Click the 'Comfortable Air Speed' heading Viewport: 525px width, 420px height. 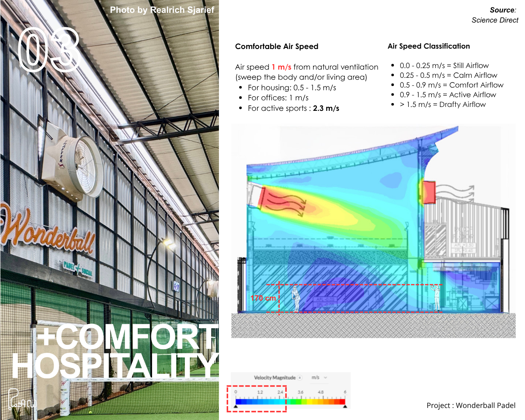[x=276, y=47]
